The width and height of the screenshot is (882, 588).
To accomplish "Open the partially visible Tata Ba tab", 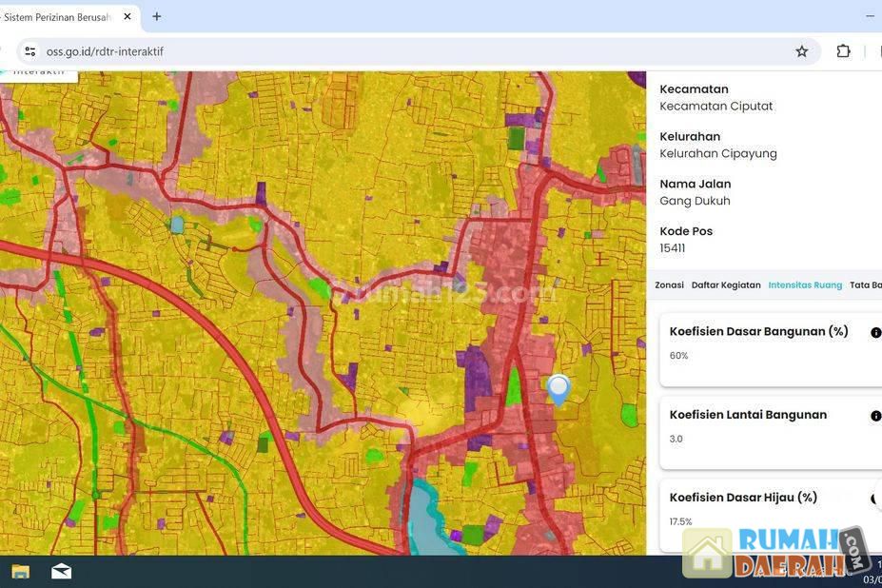I will point(865,284).
